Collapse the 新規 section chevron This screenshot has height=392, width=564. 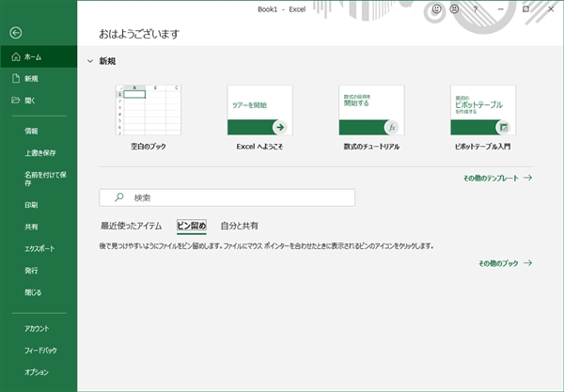pyautogui.click(x=90, y=61)
